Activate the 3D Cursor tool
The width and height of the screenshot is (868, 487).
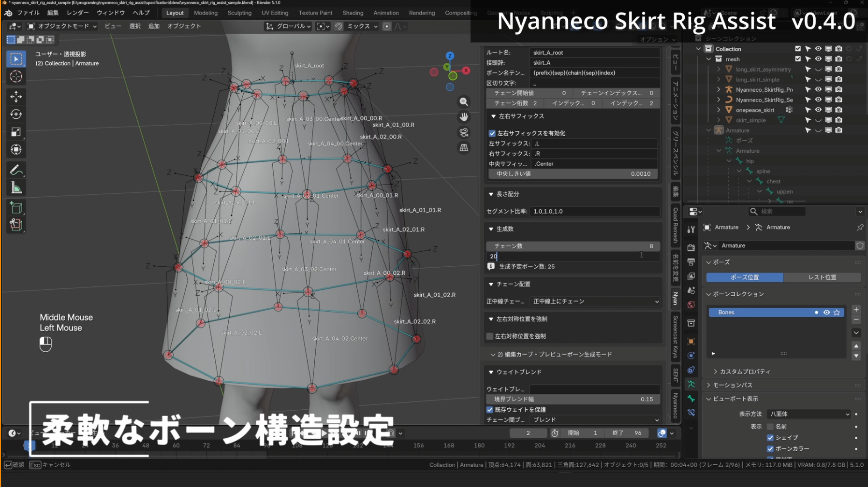[16, 76]
